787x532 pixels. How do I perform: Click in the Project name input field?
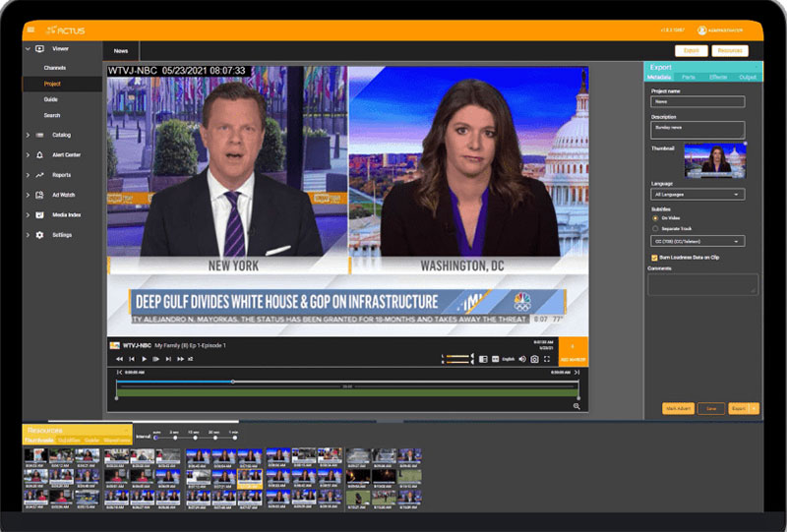(697, 101)
